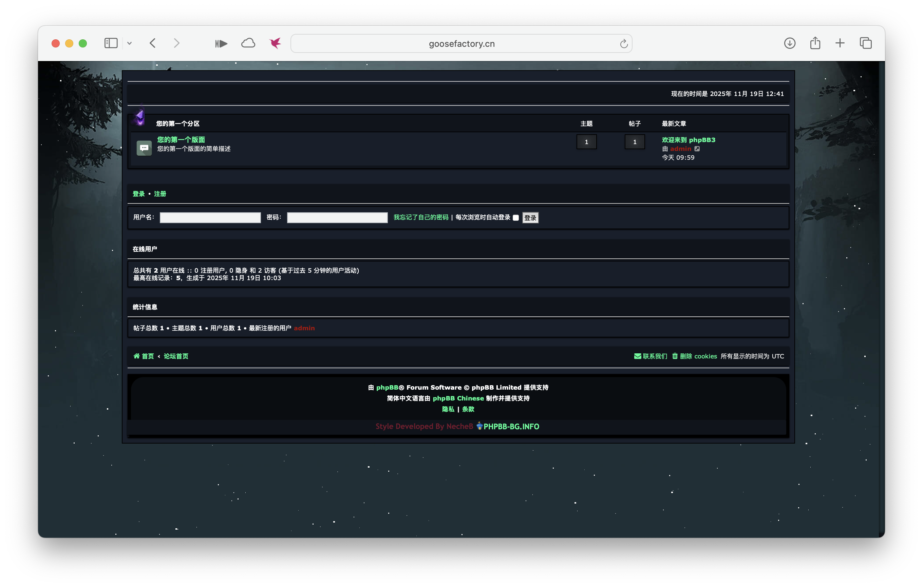Click the 登录 submit button
The height and width of the screenshot is (588, 923).
tap(530, 218)
